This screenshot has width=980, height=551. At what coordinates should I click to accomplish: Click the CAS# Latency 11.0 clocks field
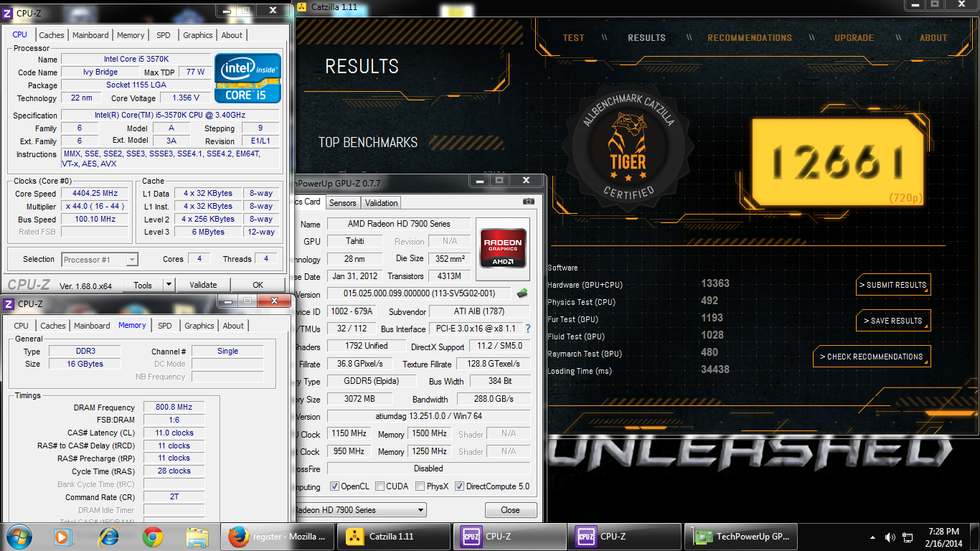[174, 433]
